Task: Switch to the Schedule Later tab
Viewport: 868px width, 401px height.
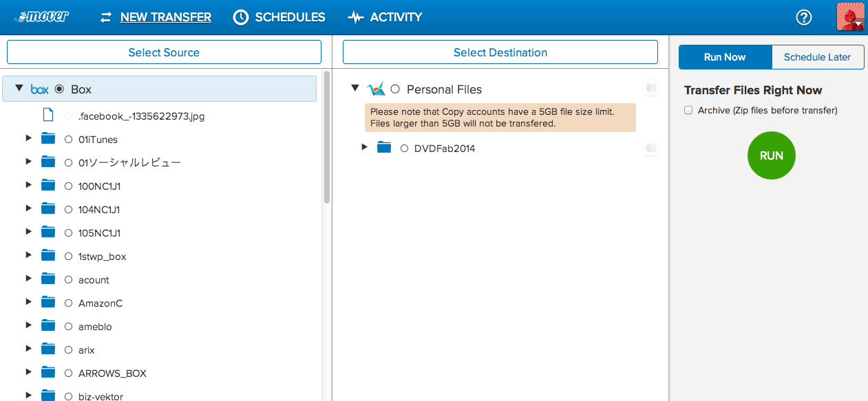Action: click(x=818, y=57)
